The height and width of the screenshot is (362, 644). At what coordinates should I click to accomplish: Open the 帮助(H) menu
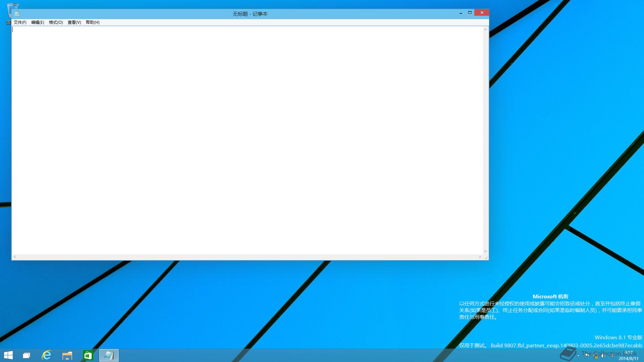[93, 22]
